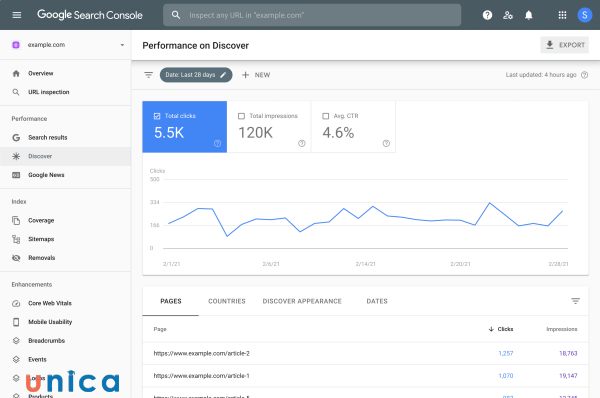Viewport: 600px width, 398px height.
Task: Click the 2/14/21 date label on the chart
Action: point(365,264)
